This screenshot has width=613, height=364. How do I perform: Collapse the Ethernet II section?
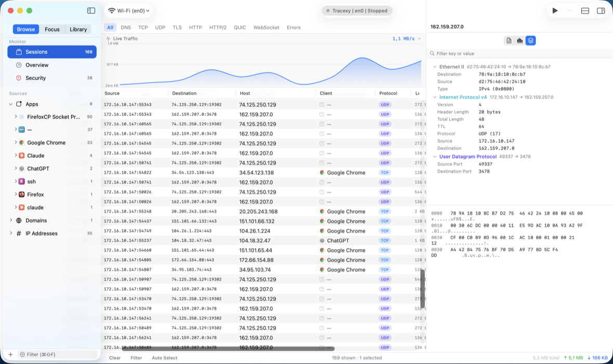pyautogui.click(x=435, y=67)
